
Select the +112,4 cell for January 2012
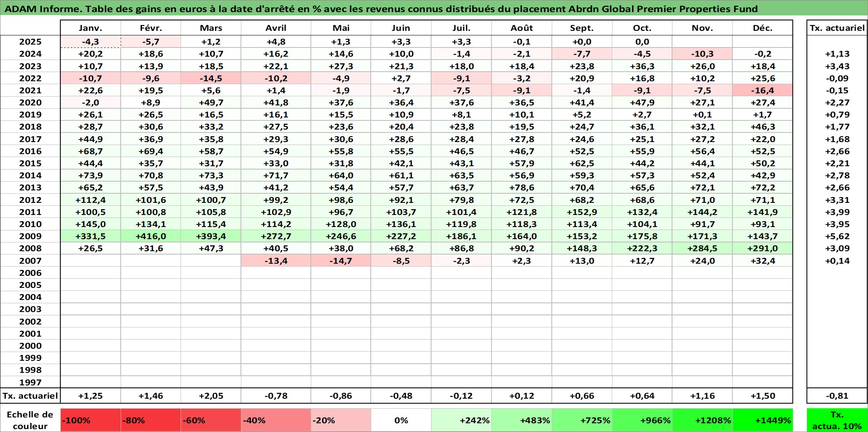tap(91, 200)
